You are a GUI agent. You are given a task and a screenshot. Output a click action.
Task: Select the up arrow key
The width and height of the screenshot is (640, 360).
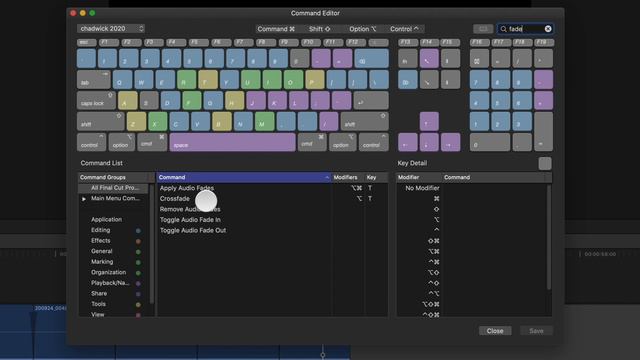coord(429,122)
